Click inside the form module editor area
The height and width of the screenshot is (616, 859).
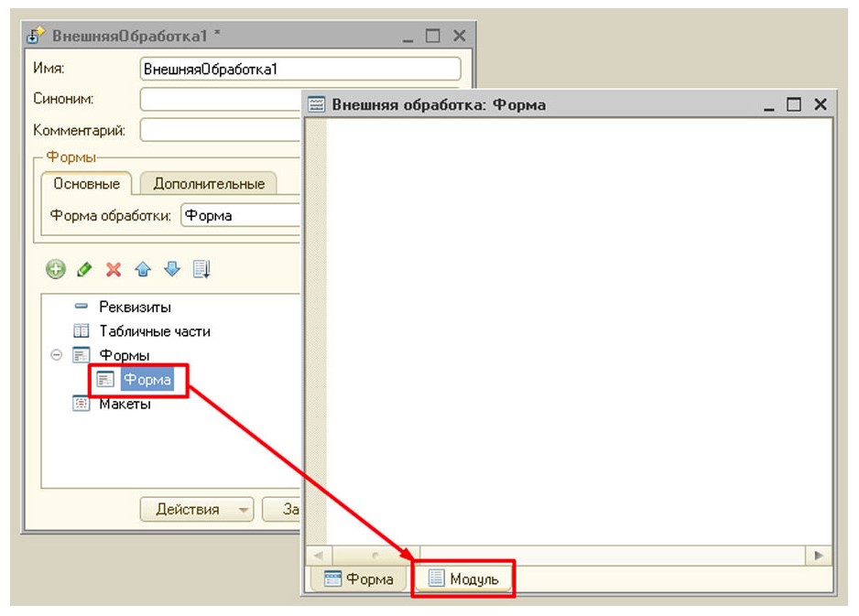pos(579,331)
